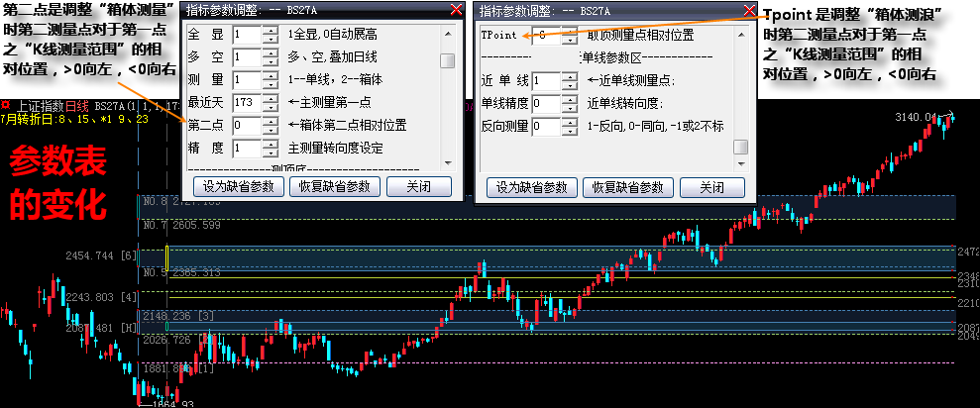Click description text ←箱体第二点相对位置

tap(348, 126)
